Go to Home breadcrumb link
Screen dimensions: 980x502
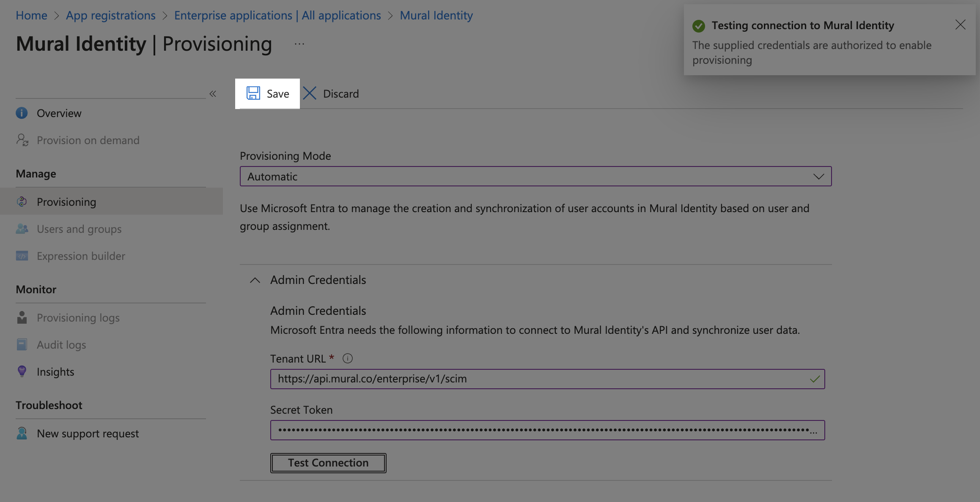[32, 15]
